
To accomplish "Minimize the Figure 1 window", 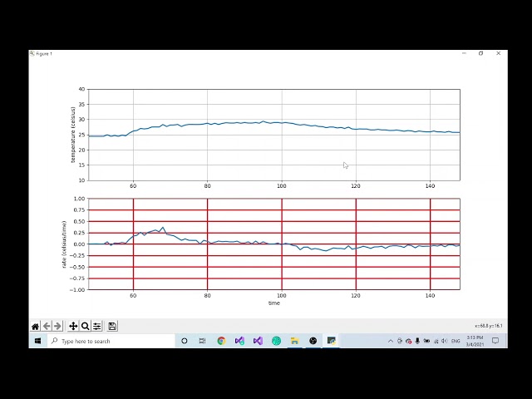I will 464,53.
